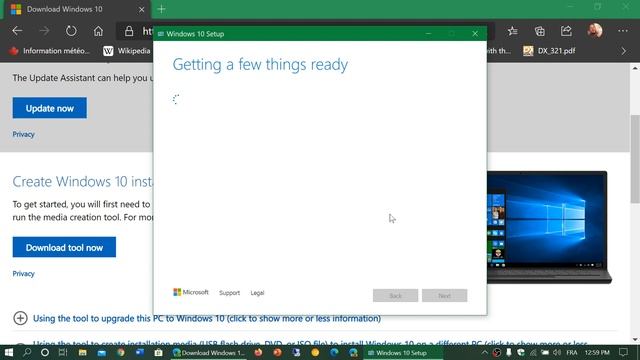Open Task View on taskbar
This screenshot has height=360, width=640.
click(63, 353)
